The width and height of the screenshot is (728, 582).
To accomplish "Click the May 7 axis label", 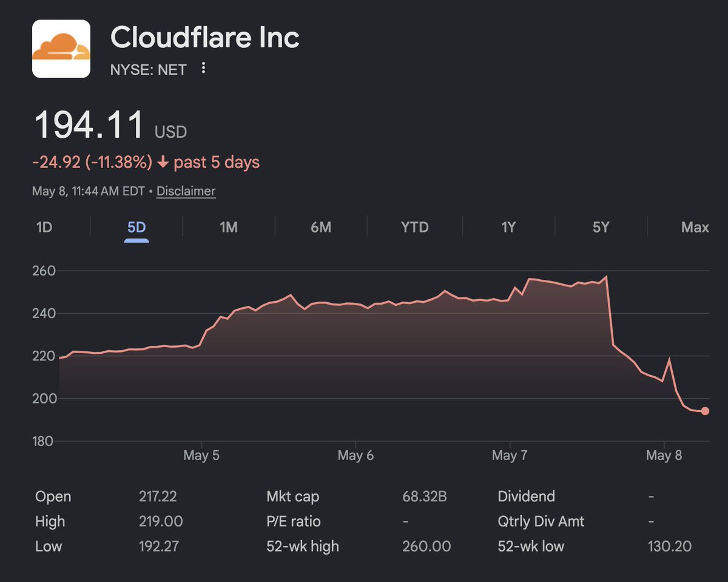I will click(x=510, y=455).
